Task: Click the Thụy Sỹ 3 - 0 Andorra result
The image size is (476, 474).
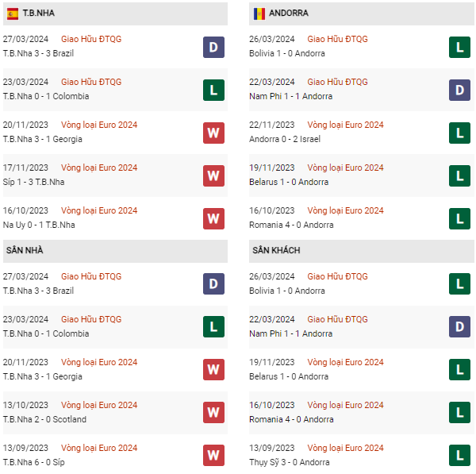Action: [x=288, y=462]
